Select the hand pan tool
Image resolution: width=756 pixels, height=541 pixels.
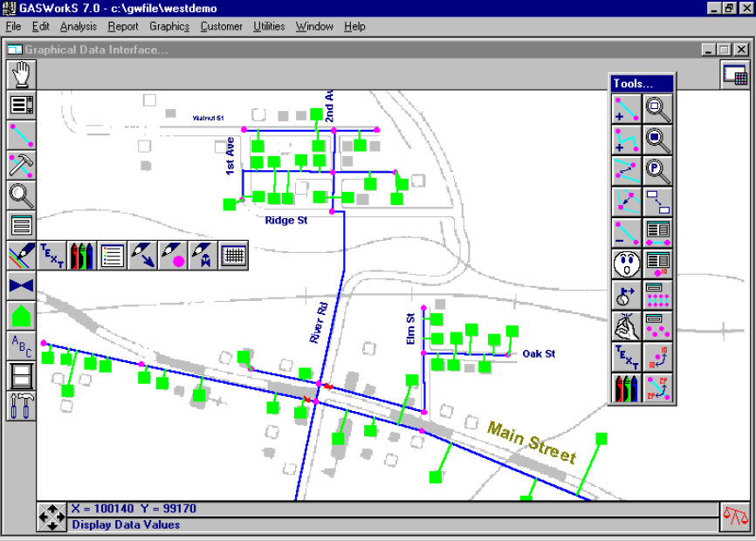(x=21, y=74)
